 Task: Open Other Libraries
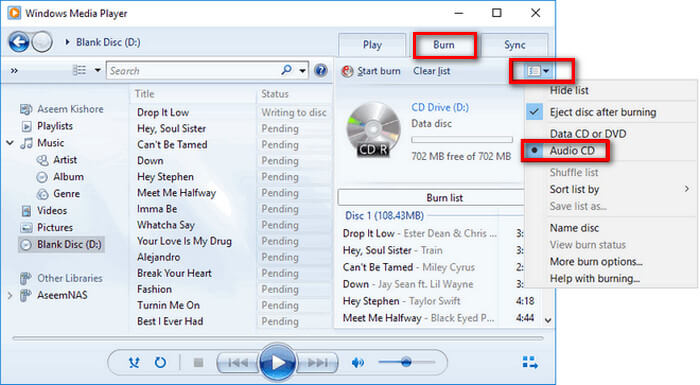click(x=61, y=278)
